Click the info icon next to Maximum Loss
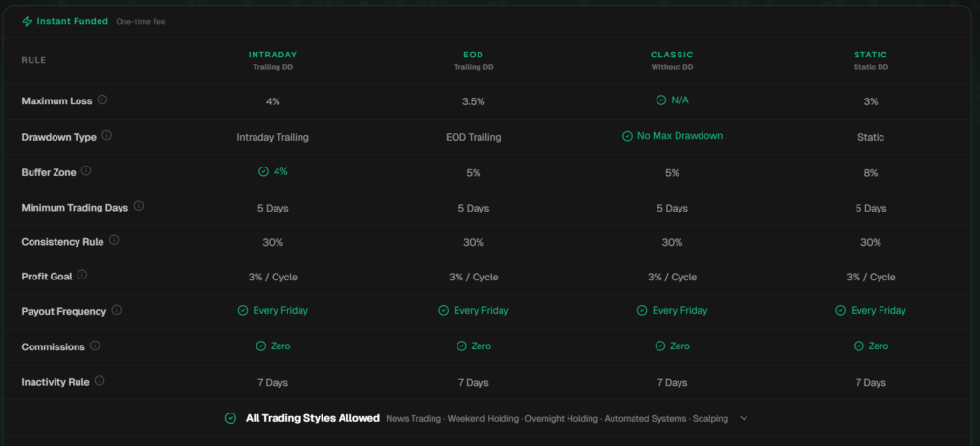 [102, 100]
